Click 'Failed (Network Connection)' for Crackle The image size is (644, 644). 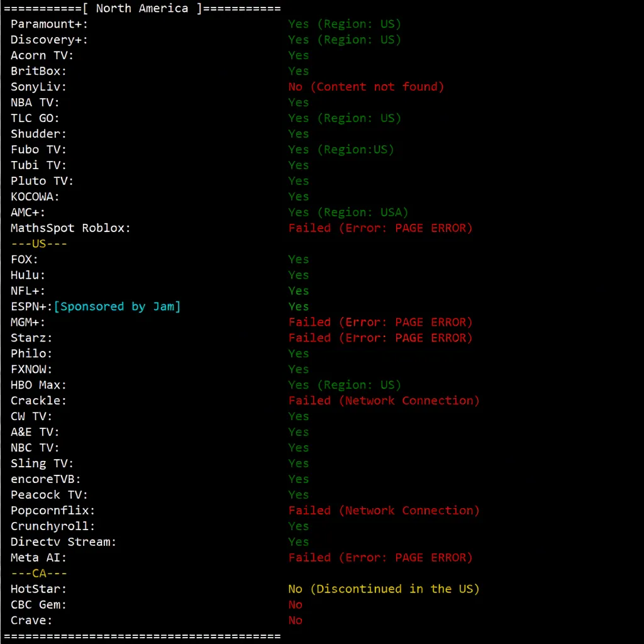384,401
